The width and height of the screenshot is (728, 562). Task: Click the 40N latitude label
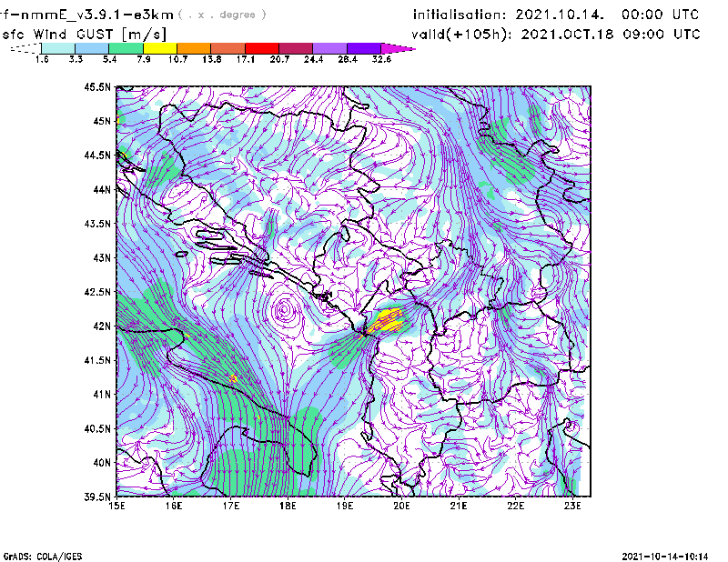(102, 463)
